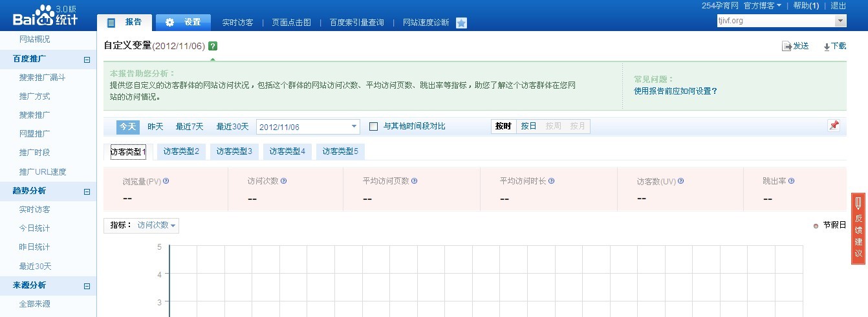Click the star favorite icon after 网站速度诊断
This screenshot has height=317, width=868.
click(x=461, y=23)
